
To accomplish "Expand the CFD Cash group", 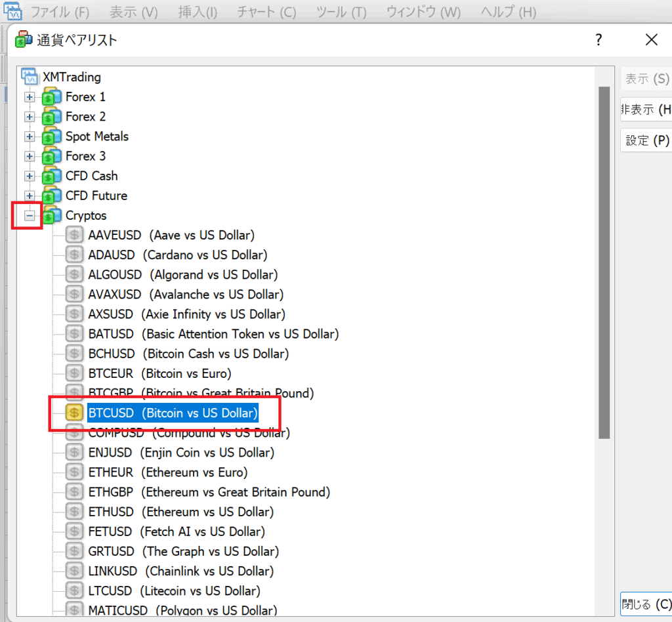I will (30, 176).
